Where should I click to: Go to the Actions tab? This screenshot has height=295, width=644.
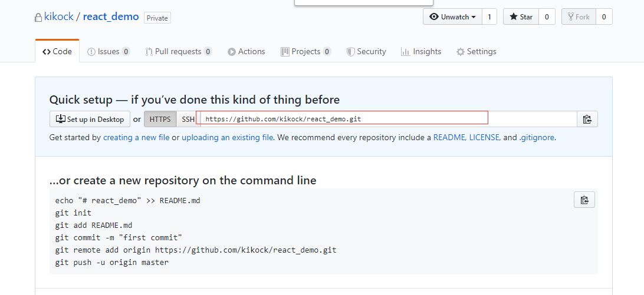247,51
